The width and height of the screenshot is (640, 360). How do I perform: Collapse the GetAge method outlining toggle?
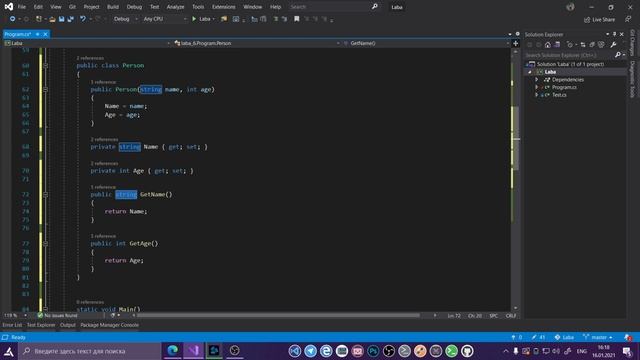(45, 244)
